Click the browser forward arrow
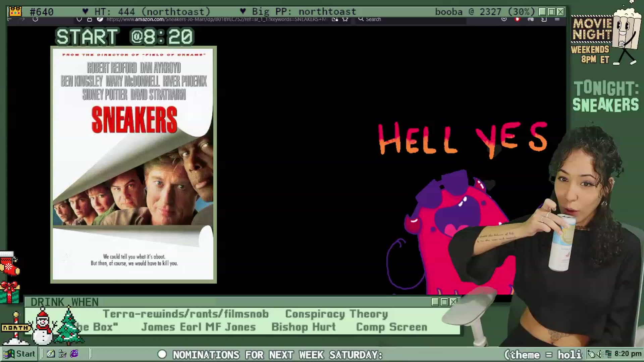This screenshot has height=362, width=644. 22,19
